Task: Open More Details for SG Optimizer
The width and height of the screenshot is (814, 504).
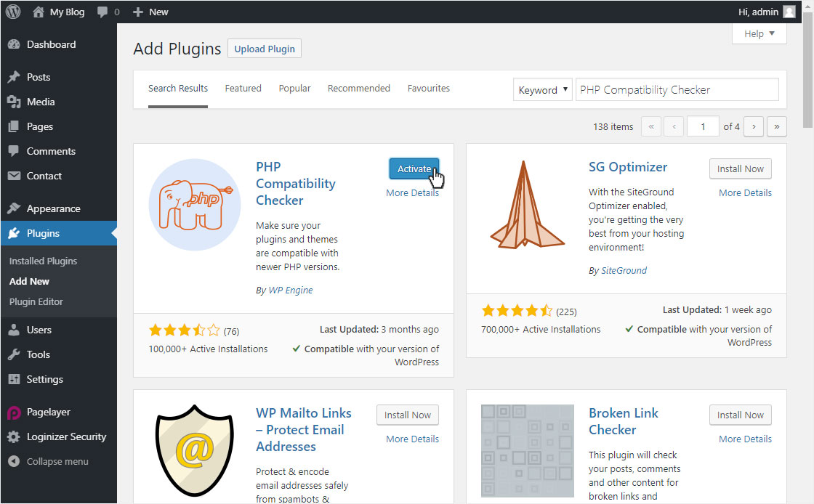Action: [x=745, y=193]
